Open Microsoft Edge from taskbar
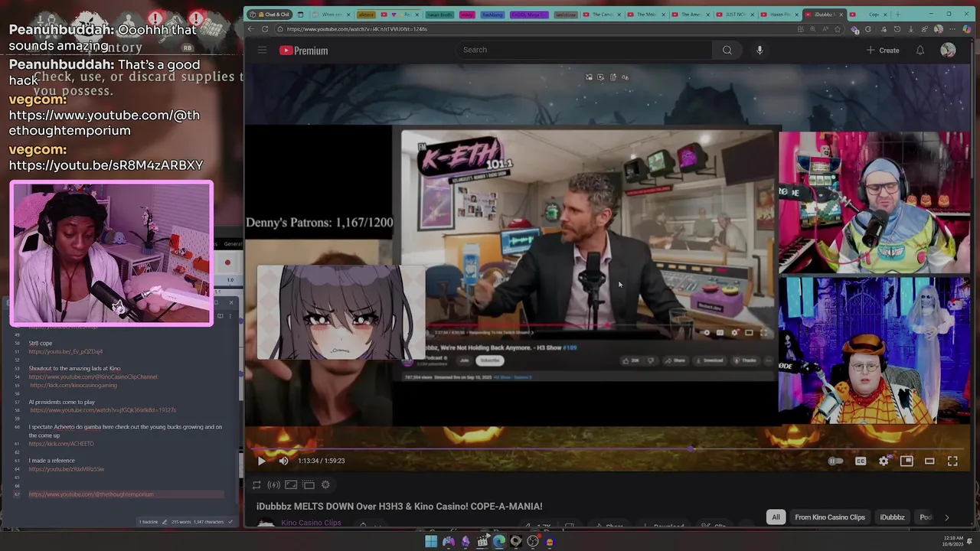Viewport: 980px width, 551px height. pos(499,542)
